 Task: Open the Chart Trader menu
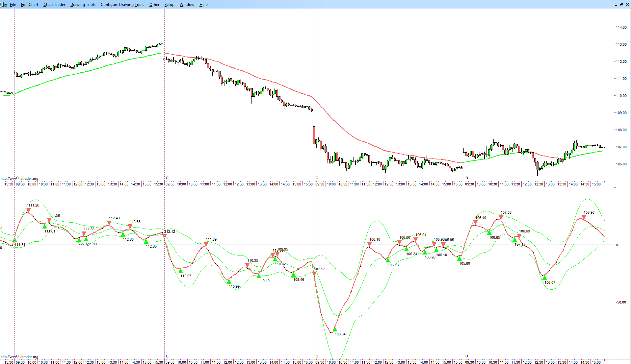[54, 5]
